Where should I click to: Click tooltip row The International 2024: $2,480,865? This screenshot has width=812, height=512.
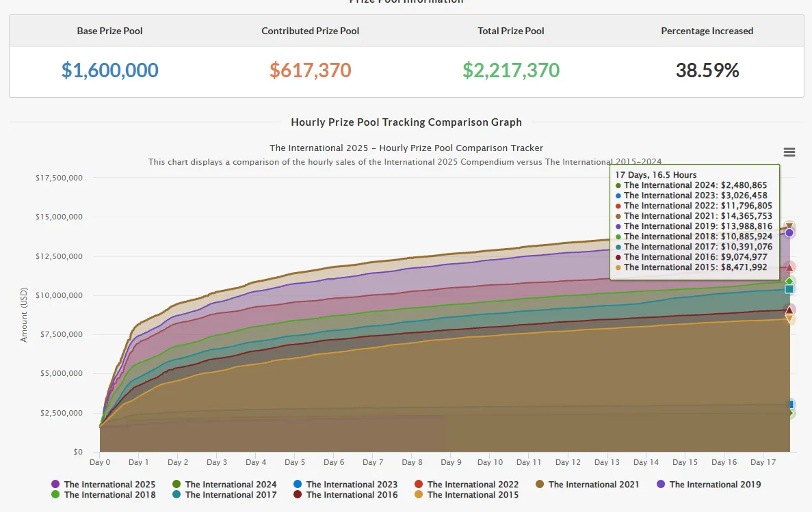click(x=692, y=185)
